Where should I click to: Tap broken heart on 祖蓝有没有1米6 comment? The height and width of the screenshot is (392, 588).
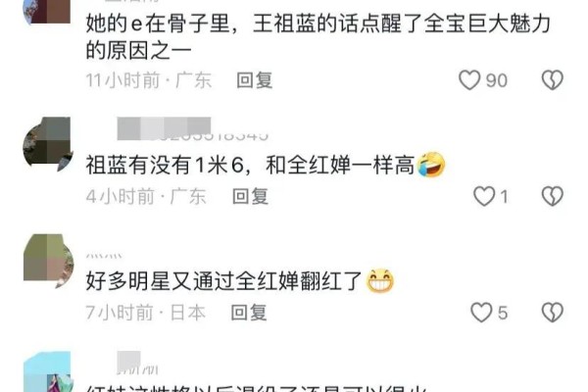pos(553,196)
